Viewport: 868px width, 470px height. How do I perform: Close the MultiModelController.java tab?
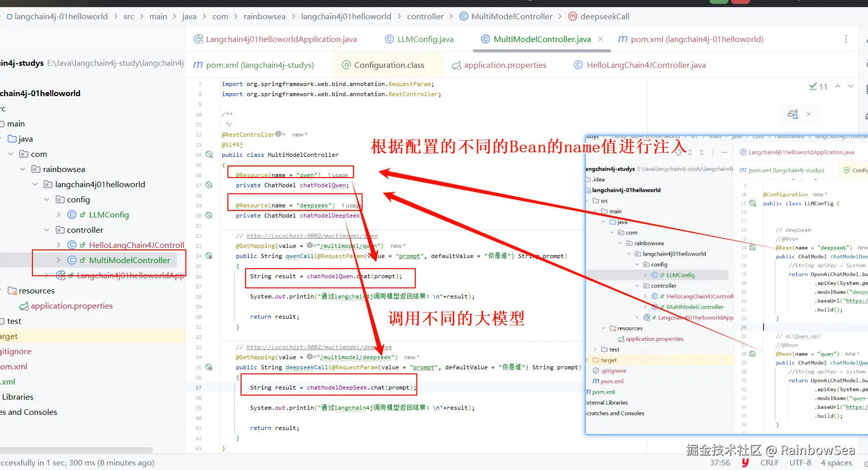pos(601,39)
